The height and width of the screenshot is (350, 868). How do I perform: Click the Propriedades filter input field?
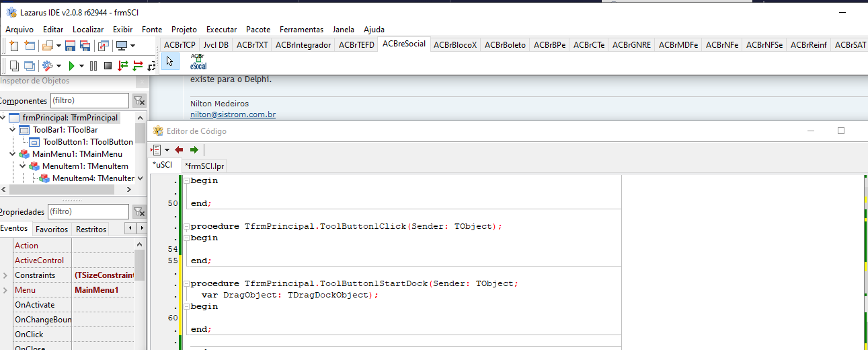88,212
